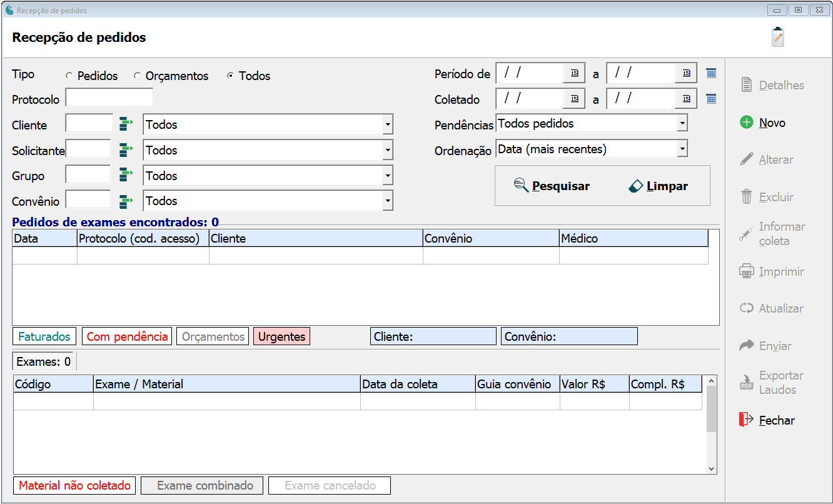833x504 pixels.
Task: Click the Médico column header
Action: click(x=634, y=238)
